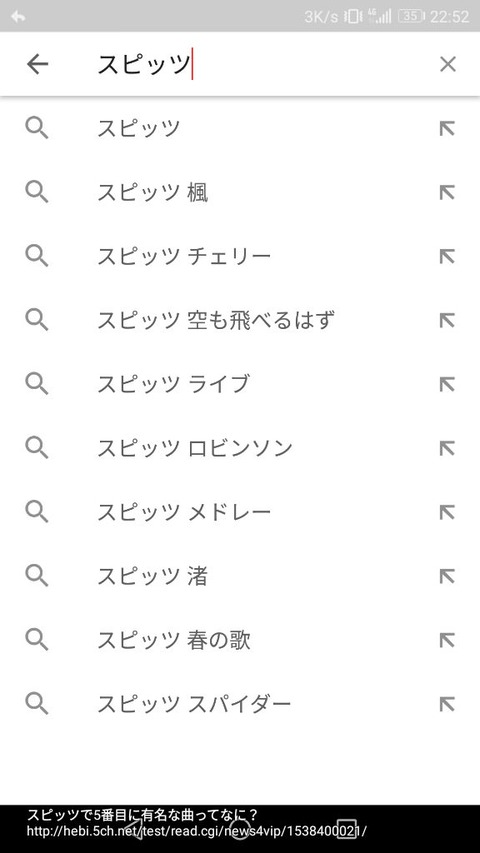Tap fill-in arrow beside スピッツ 渚
This screenshot has height=853, width=480.
click(x=447, y=577)
